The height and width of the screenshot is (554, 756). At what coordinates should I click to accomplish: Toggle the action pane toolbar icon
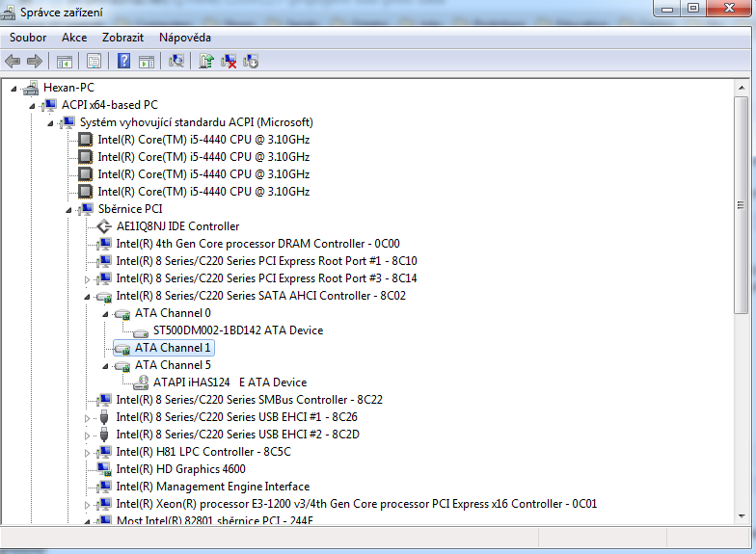coord(147,62)
